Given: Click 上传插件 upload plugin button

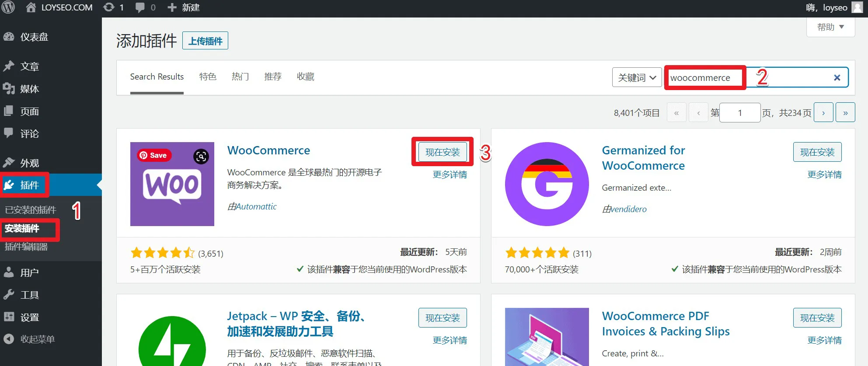Looking at the screenshot, I should pyautogui.click(x=205, y=41).
